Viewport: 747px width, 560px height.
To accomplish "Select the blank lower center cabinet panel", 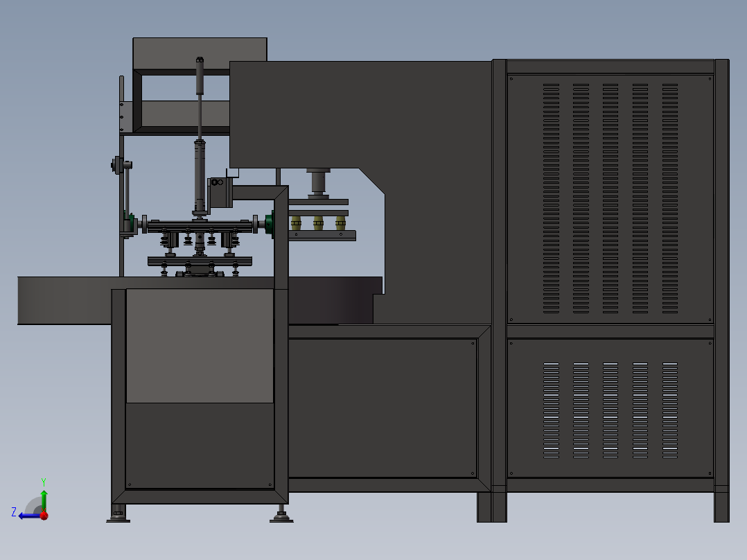I will tap(383, 408).
